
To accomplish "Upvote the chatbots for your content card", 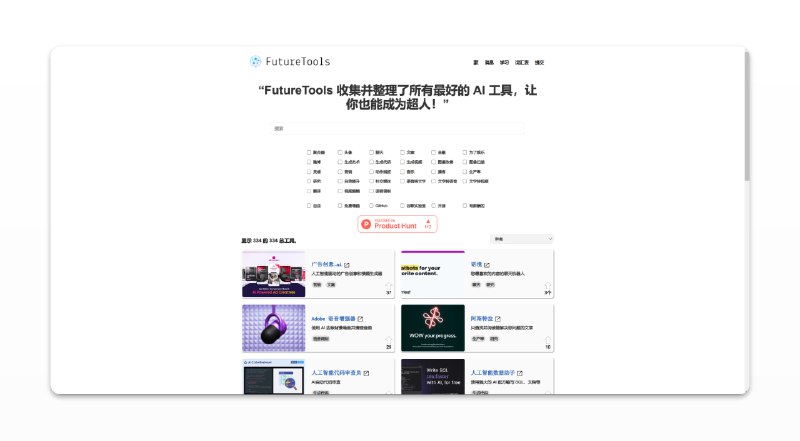I will click(x=548, y=286).
